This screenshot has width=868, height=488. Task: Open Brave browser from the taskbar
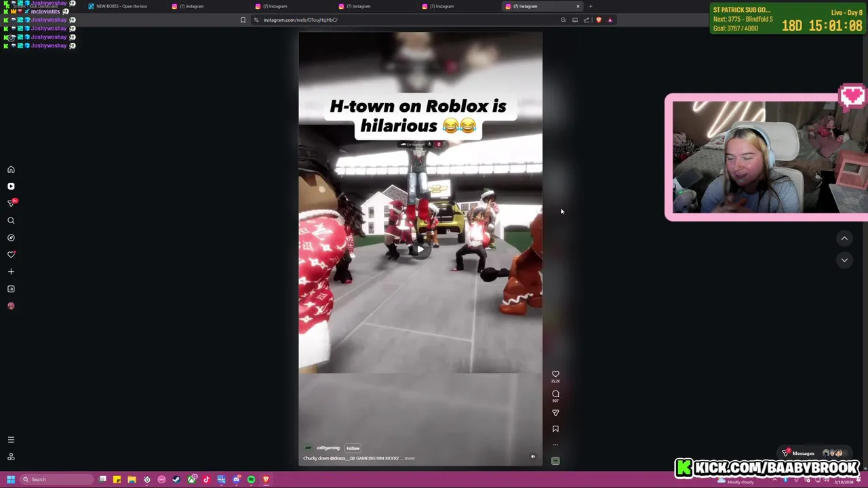pos(266,479)
